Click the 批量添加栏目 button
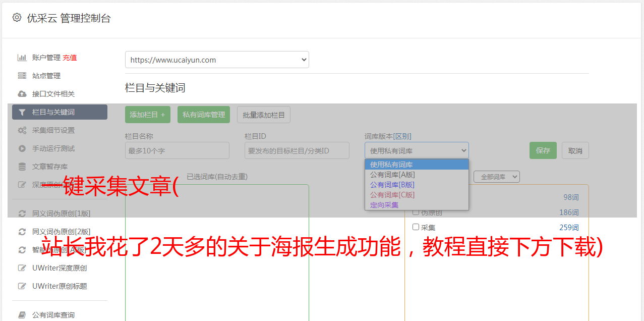 (264, 115)
